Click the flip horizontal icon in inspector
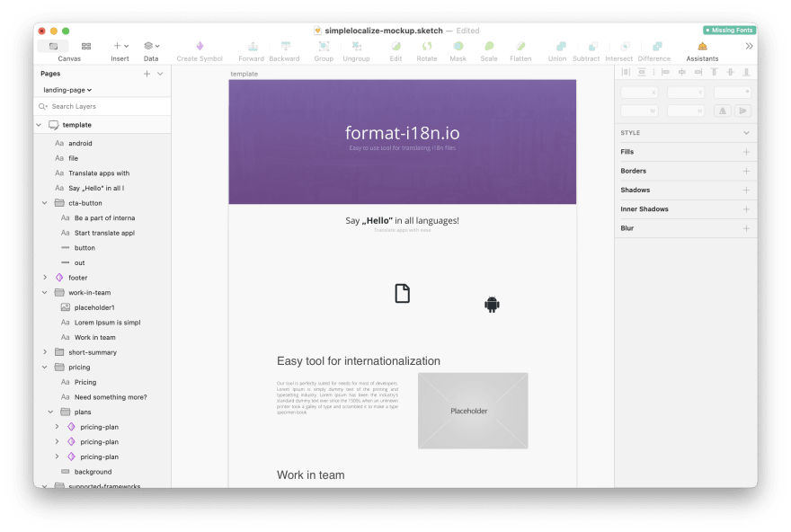Image resolution: width=791 pixels, height=532 pixels. [723, 111]
